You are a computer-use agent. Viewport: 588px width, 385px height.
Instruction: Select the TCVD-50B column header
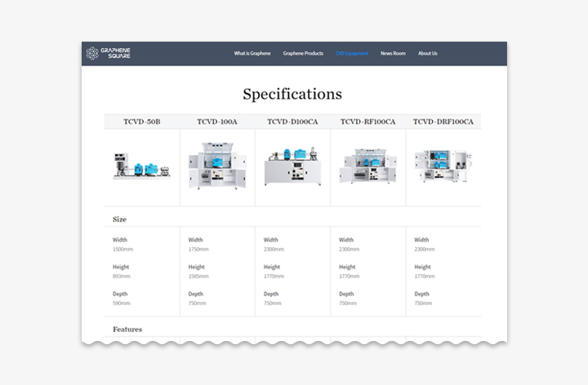coord(142,122)
